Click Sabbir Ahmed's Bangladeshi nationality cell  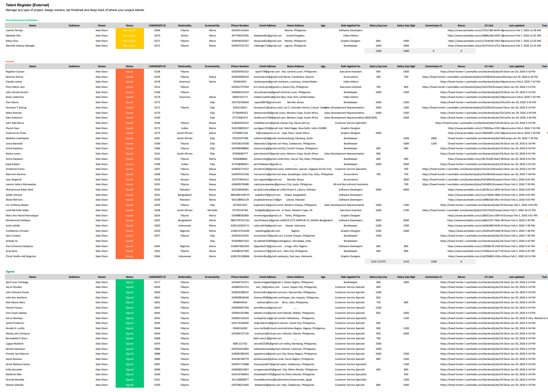185,195
